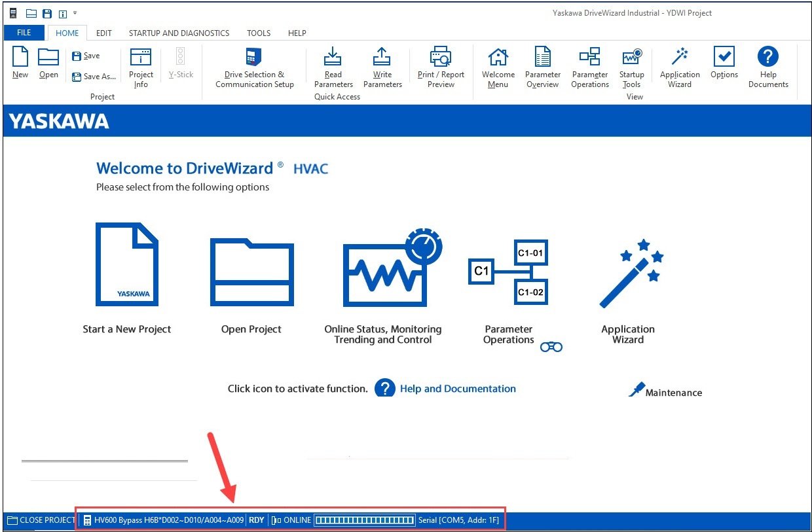This screenshot has height=532, width=812.
Task: Click the large Parameter Operations C1 icon
Action: tap(508, 272)
